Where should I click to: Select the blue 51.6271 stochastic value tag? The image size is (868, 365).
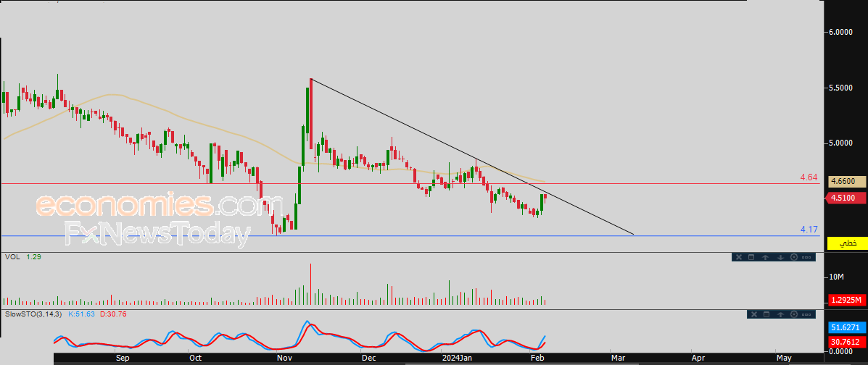click(x=847, y=327)
